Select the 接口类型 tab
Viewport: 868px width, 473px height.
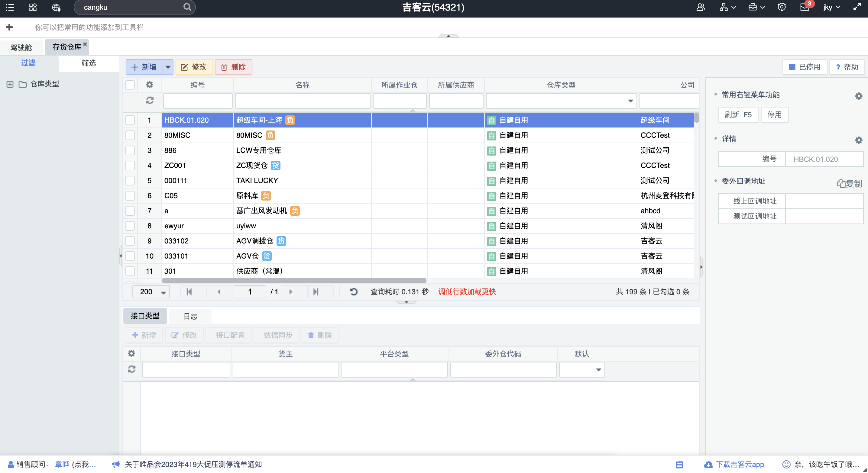[x=145, y=316]
